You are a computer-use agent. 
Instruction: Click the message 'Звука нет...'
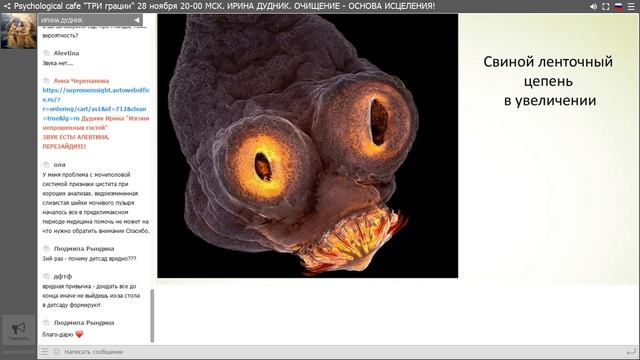pyautogui.click(x=58, y=63)
